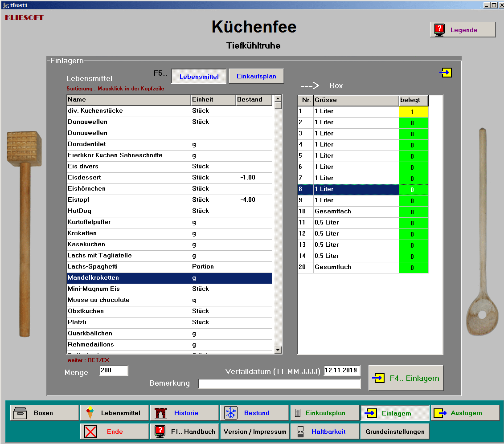This screenshot has height=444, width=504.
Task: Sort list by the Name column header
Action: click(x=128, y=100)
